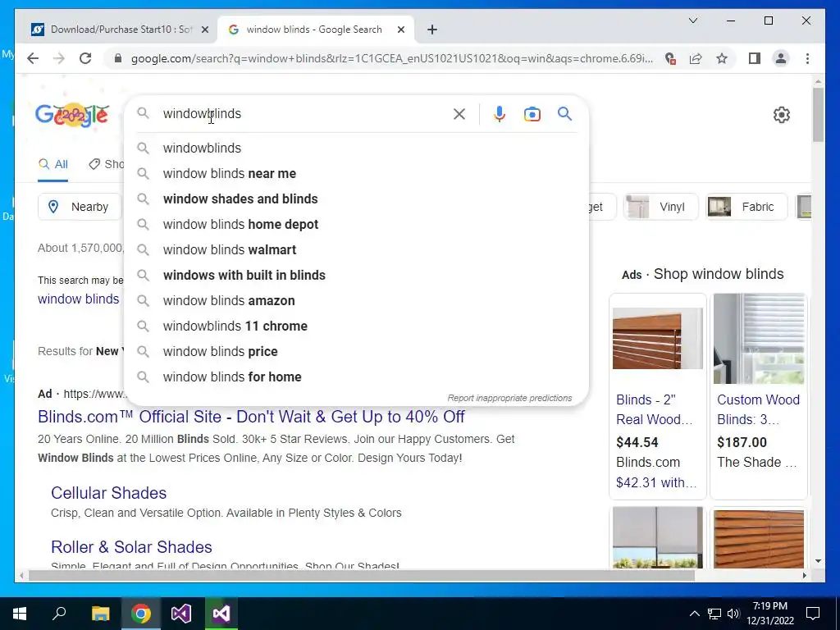Open Blinds - 2" Real Wood product thumbnail
The image size is (840, 630).
tap(657, 339)
